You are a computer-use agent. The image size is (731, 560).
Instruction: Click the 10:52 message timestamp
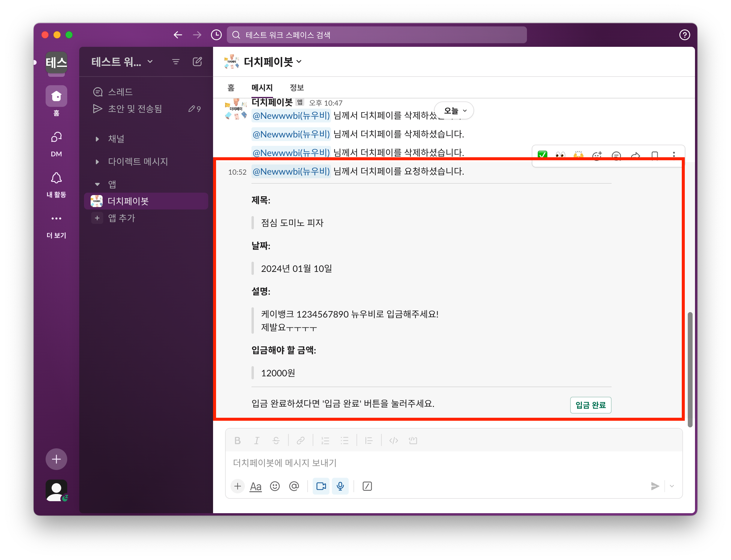click(x=237, y=172)
